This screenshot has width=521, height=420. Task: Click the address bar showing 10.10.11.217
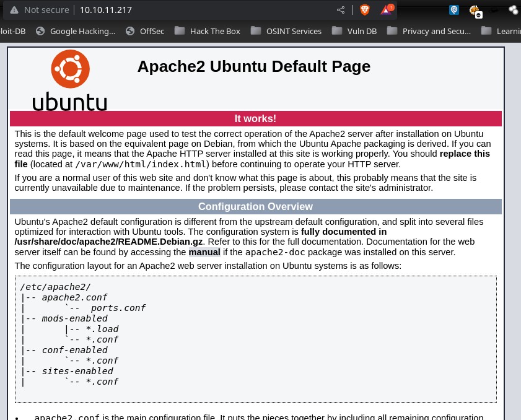coord(186,10)
